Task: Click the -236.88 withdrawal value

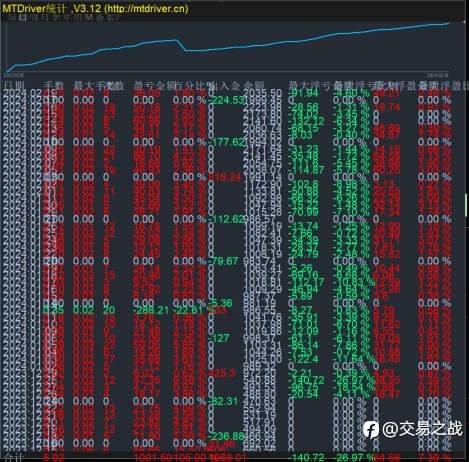Action: coord(226,436)
